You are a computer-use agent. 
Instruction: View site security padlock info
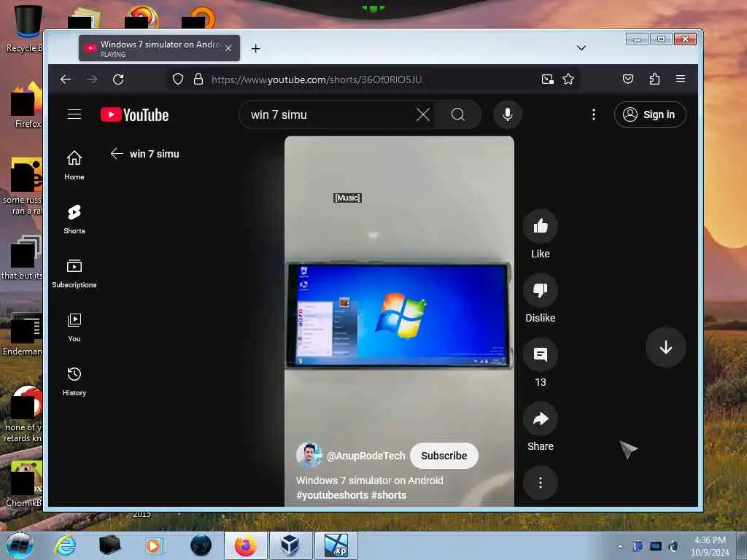point(198,79)
